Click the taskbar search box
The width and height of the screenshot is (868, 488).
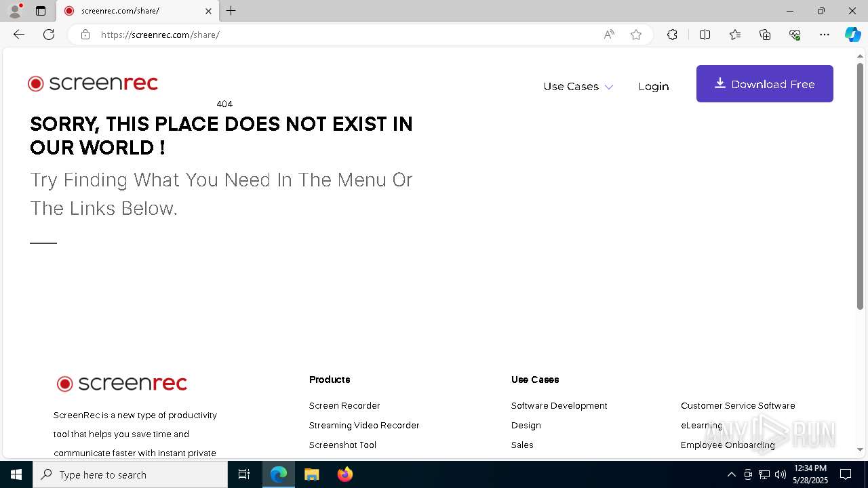(130, 474)
